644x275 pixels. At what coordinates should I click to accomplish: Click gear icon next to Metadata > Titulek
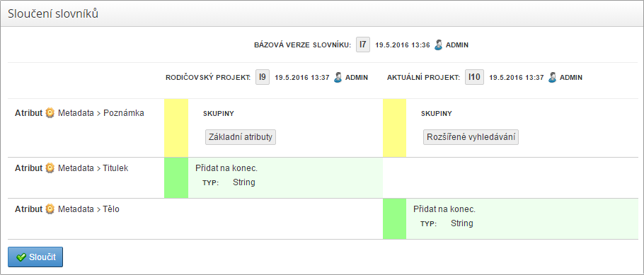pyautogui.click(x=50, y=168)
